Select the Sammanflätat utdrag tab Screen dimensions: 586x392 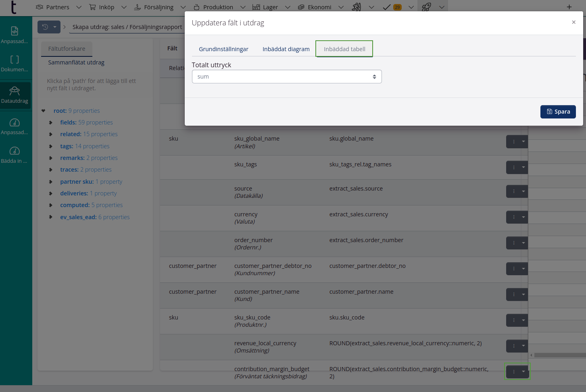tap(76, 62)
